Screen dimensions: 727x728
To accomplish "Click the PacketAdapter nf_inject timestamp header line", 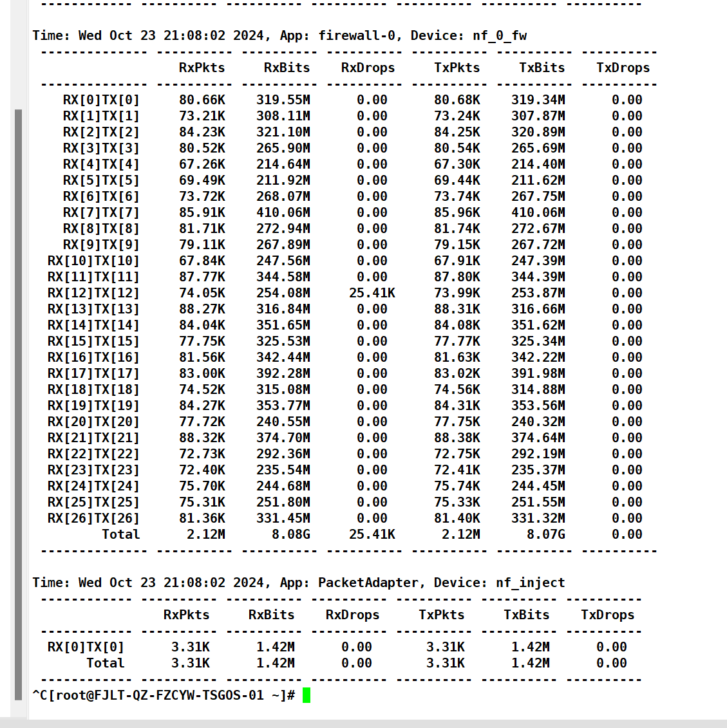I will point(298,583).
